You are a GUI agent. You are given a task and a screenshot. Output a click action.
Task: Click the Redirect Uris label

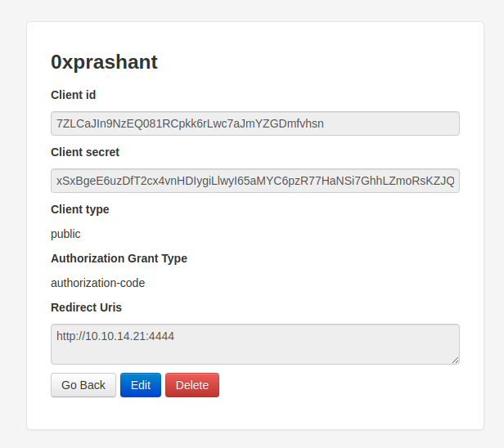86,307
